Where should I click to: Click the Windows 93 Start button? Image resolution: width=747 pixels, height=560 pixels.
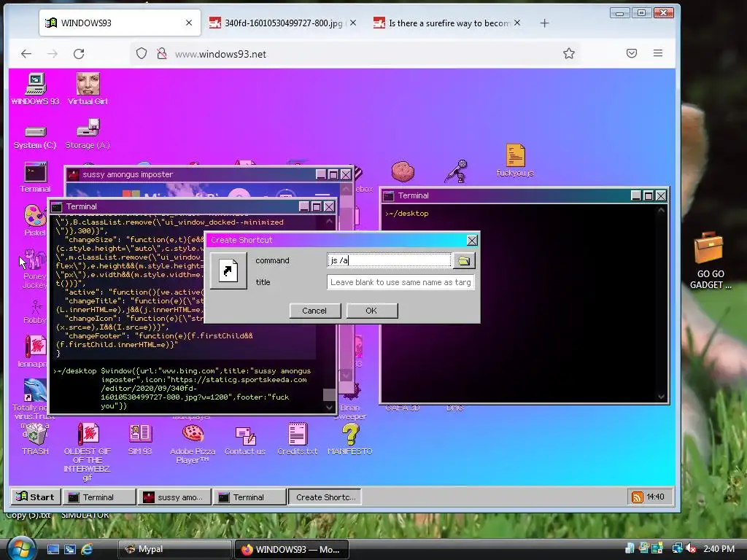pyautogui.click(x=35, y=497)
